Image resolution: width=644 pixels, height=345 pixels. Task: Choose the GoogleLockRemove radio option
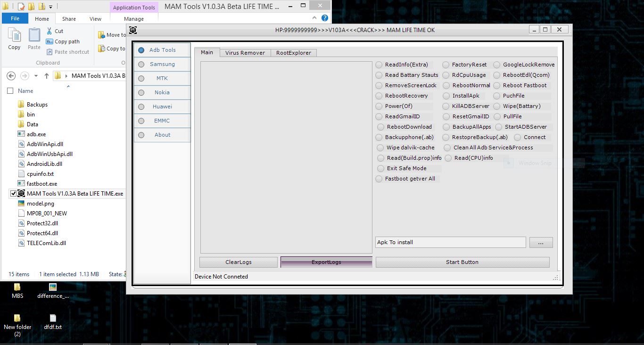497,65
